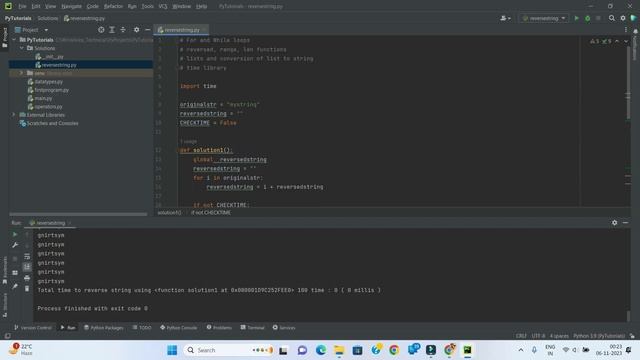Viewport: 640px width, 360px height.
Task: Select __init__.py in Project tree
Action: coord(49,56)
